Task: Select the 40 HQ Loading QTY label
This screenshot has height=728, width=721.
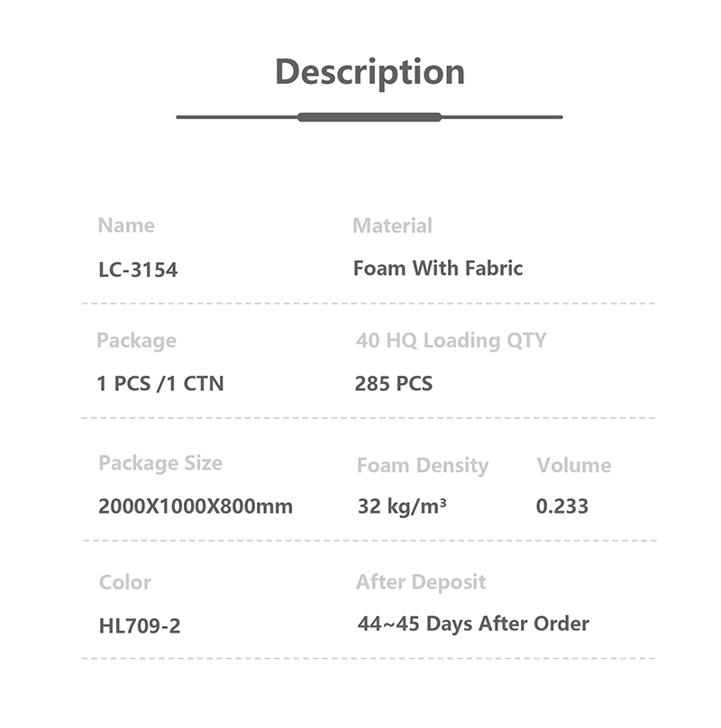Action: point(451,341)
